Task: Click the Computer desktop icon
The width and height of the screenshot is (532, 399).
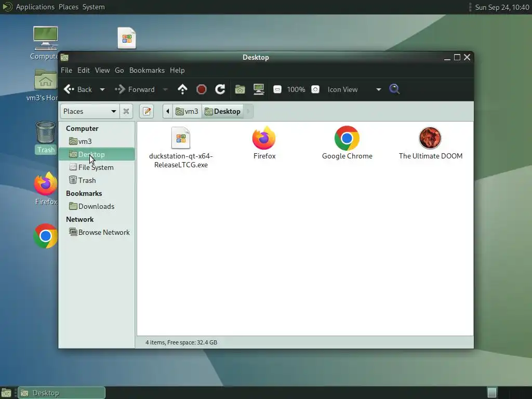Action: [46, 38]
